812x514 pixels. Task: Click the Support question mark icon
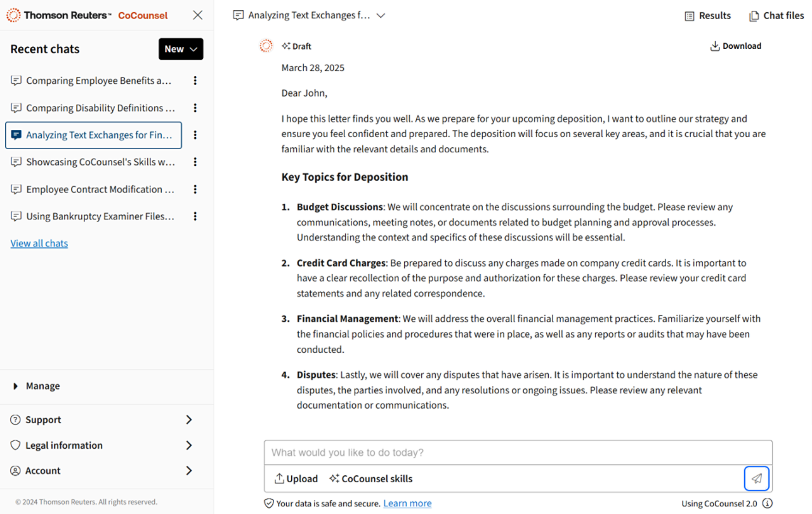coord(16,420)
